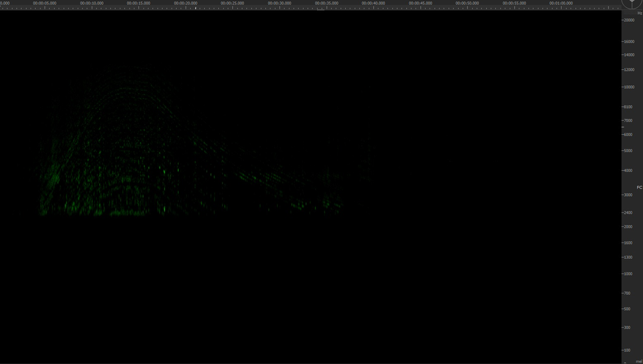
Task: Click the 100 label on frequency scale
Action: click(x=627, y=350)
